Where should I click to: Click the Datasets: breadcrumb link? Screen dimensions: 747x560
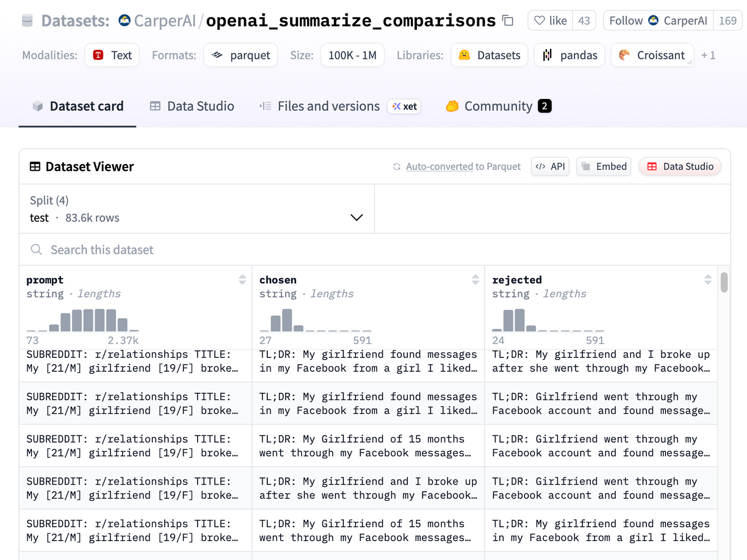[75, 21]
